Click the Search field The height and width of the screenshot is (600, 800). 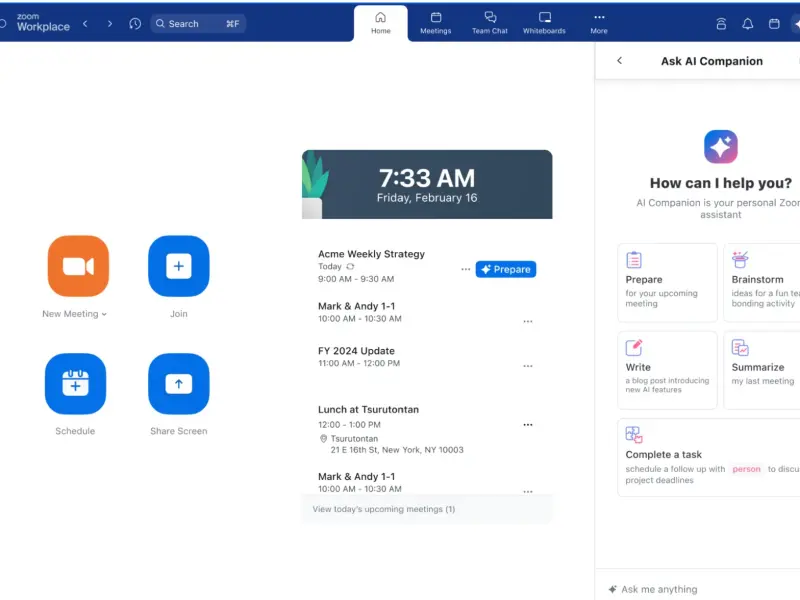point(198,23)
